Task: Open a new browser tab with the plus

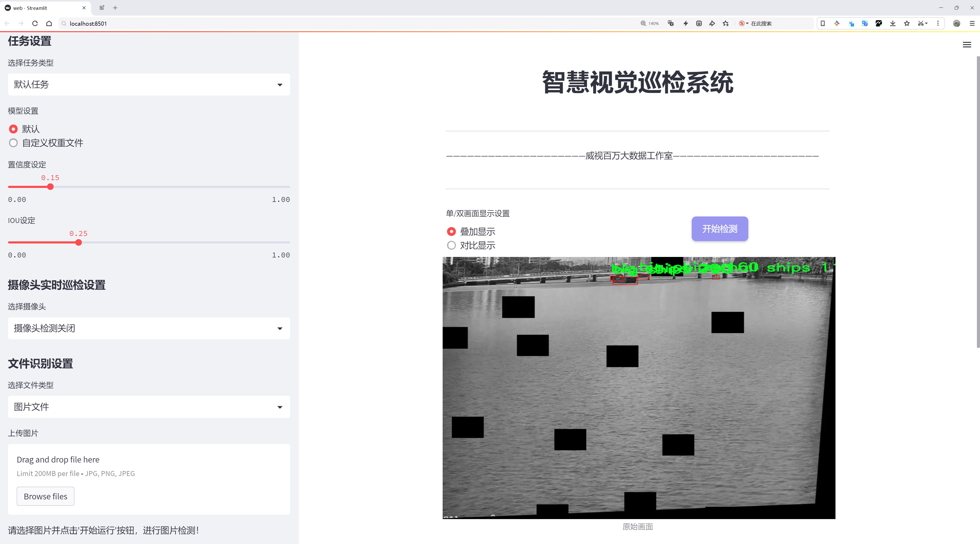Action: coord(115,8)
